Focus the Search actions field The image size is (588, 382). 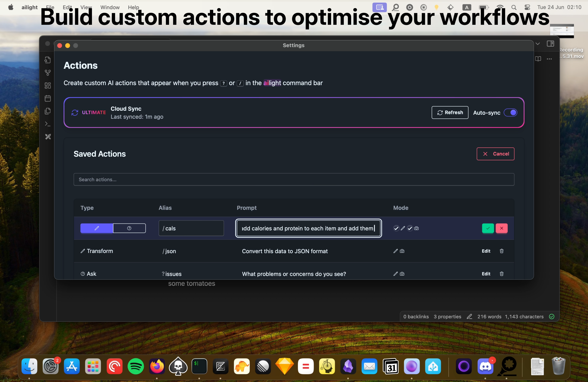(x=294, y=179)
